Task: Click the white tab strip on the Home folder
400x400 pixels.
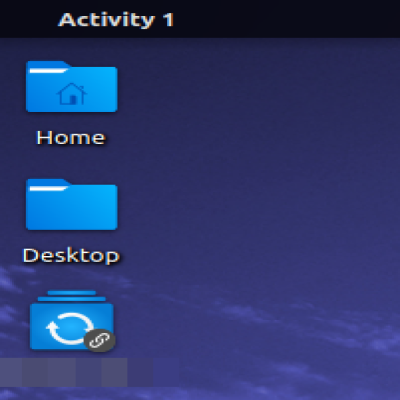Action: (48, 70)
